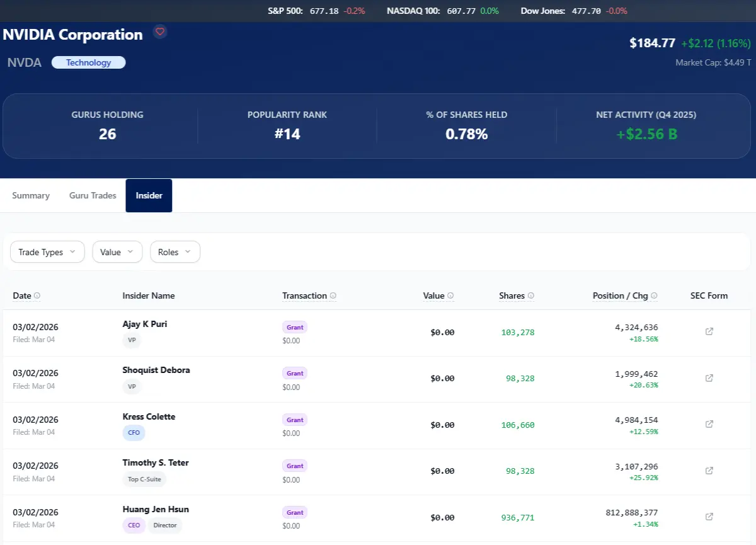The image size is (756, 545).
Task: Click position value 812,888,377
Action: click(632, 512)
